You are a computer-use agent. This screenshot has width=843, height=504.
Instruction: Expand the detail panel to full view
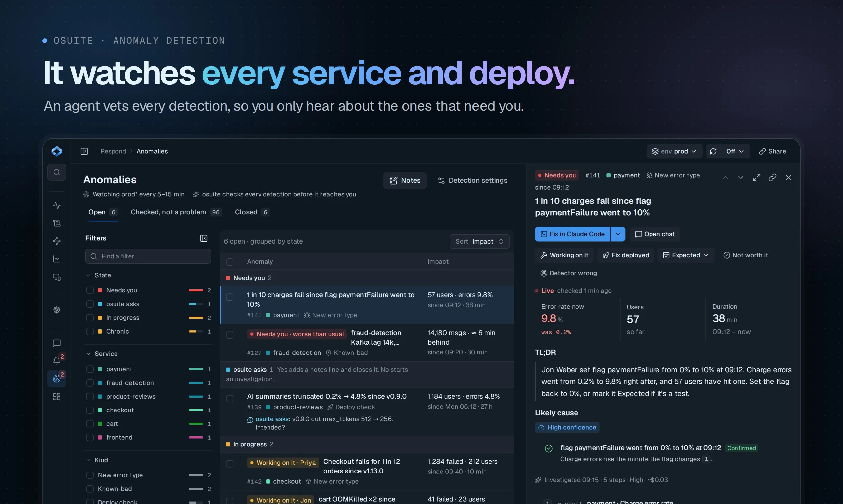(x=757, y=178)
